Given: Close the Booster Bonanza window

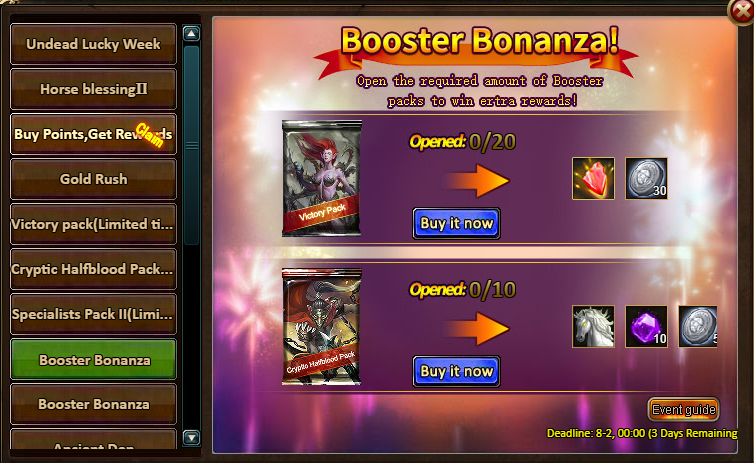Looking at the screenshot, I should tap(741, 12).
